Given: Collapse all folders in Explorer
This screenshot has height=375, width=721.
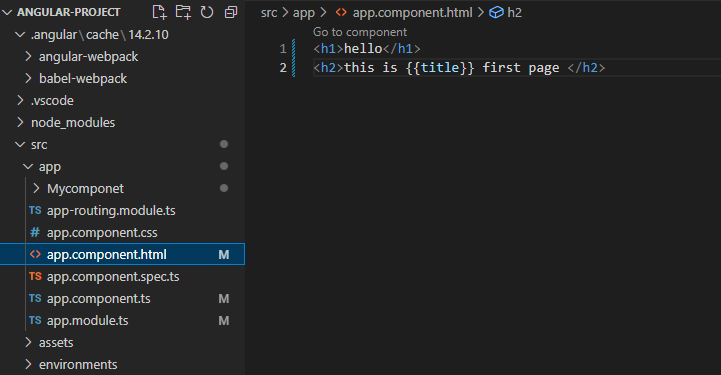Looking at the screenshot, I should point(231,12).
